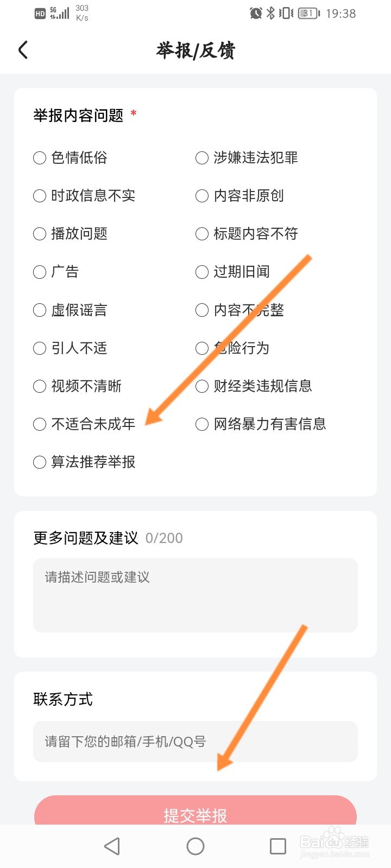Viewport: 391px width, 868px height.
Task: Choose 涉嫌违法犯罪 as report reason
Action: click(x=247, y=158)
